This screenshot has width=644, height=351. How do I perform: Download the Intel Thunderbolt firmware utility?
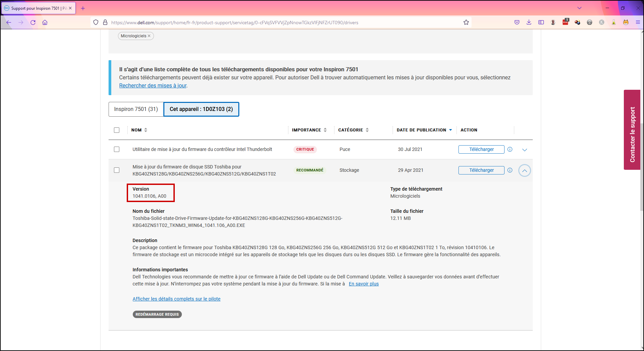(481, 149)
